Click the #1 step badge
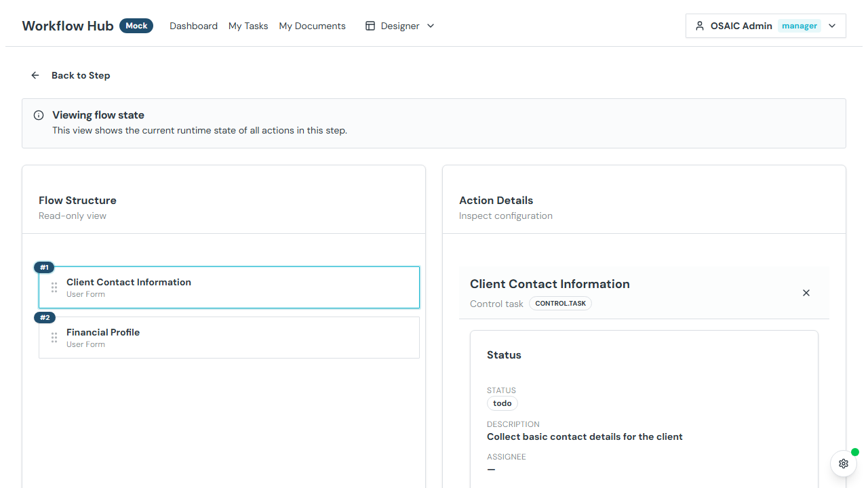This screenshot has height=488, width=868. tap(43, 267)
